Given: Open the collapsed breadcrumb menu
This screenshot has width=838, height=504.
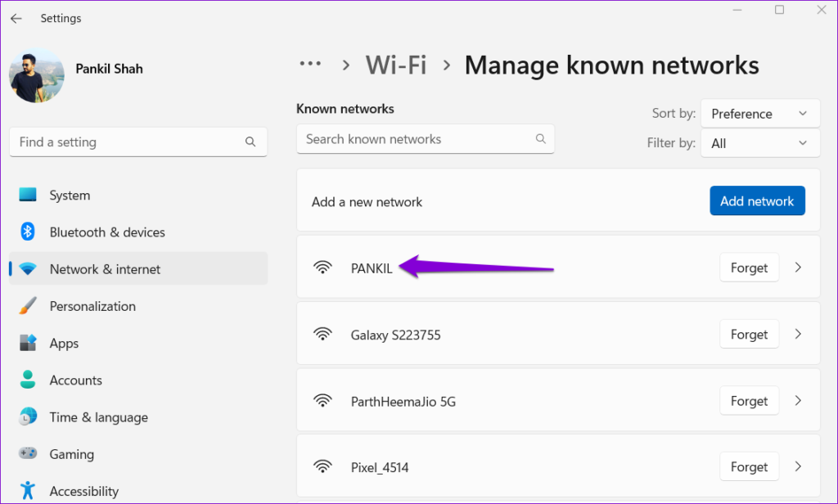Looking at the screenshot, I should 310,64.
